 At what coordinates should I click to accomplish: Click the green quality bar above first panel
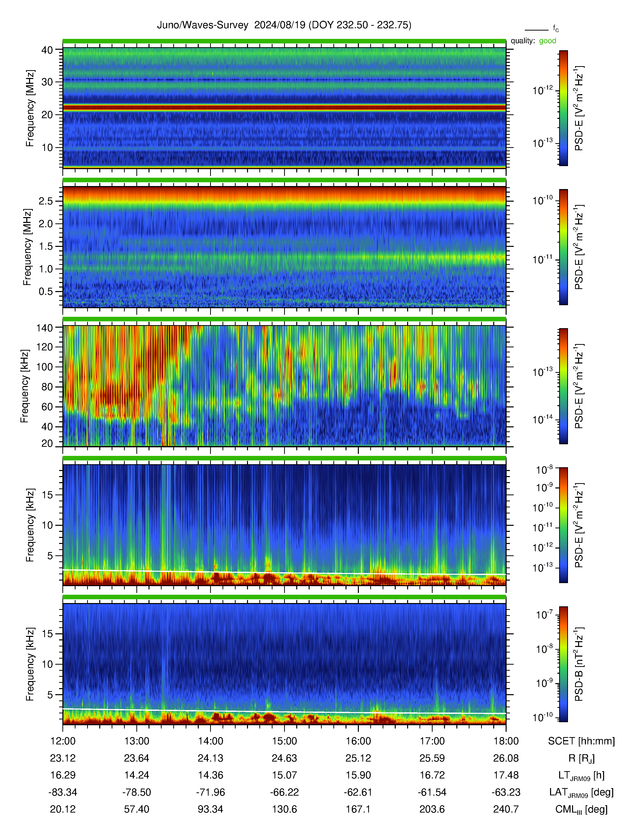coord(284,41)
